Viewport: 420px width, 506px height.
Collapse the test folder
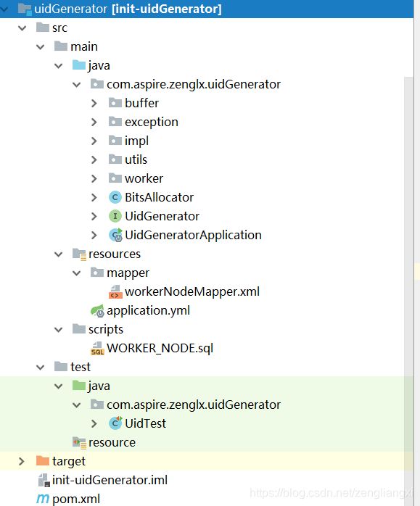[x=41, y=368]
